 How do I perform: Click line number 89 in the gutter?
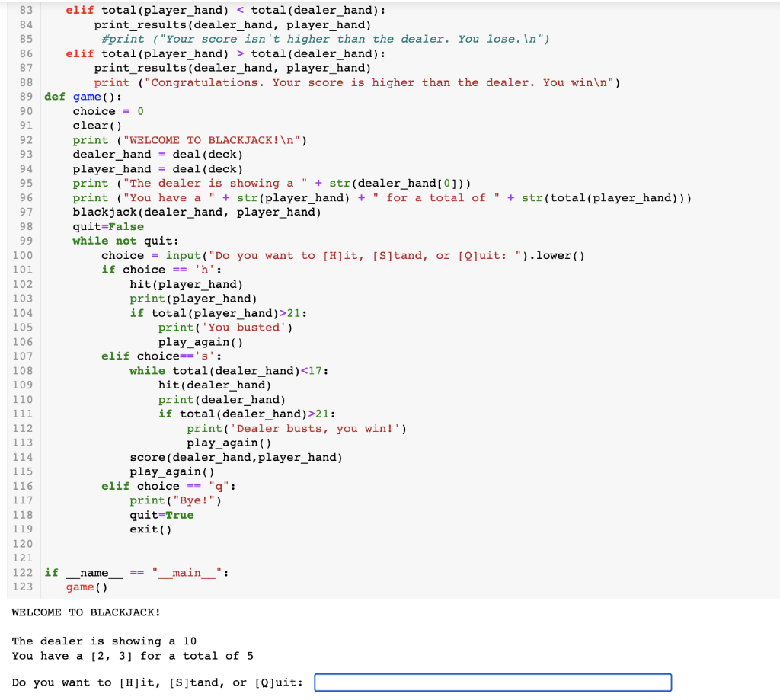26,97
